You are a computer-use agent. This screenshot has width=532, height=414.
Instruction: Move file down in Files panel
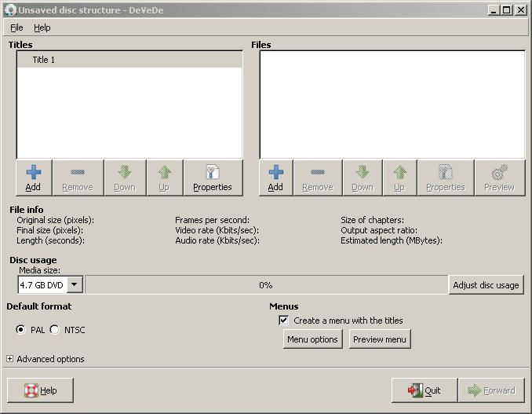[363, 178]
